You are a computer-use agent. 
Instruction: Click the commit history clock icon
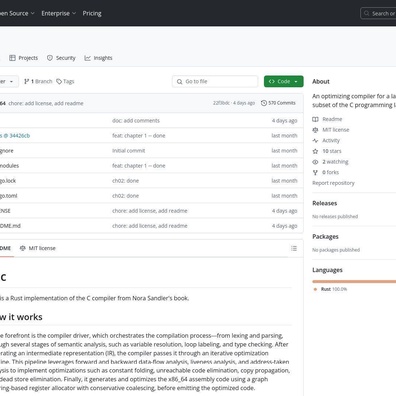pyautogui.click(x=264, y=103)
